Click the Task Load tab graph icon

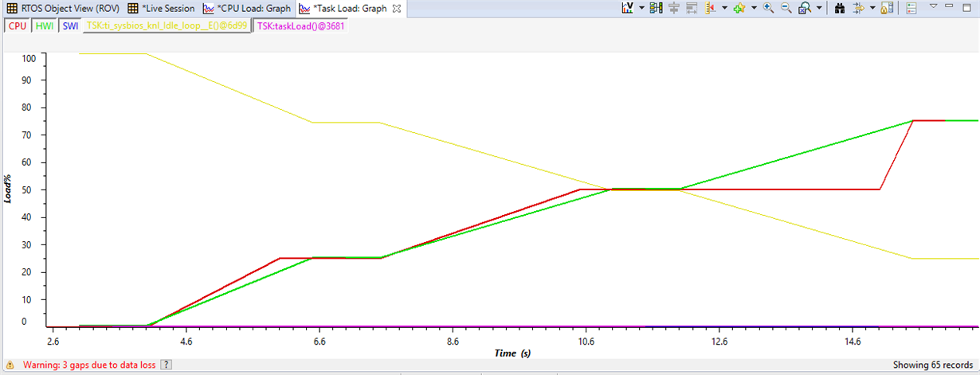point(304,8)
